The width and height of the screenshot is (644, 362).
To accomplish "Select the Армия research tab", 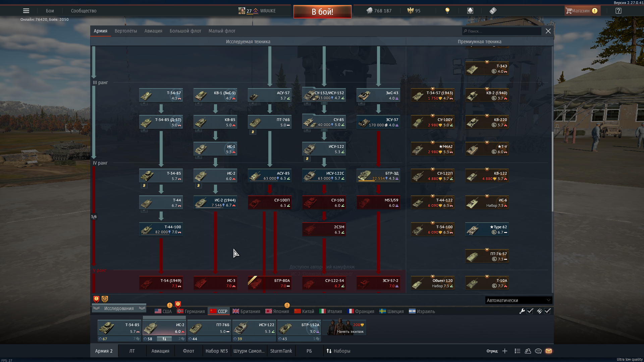I will (100, 31).
